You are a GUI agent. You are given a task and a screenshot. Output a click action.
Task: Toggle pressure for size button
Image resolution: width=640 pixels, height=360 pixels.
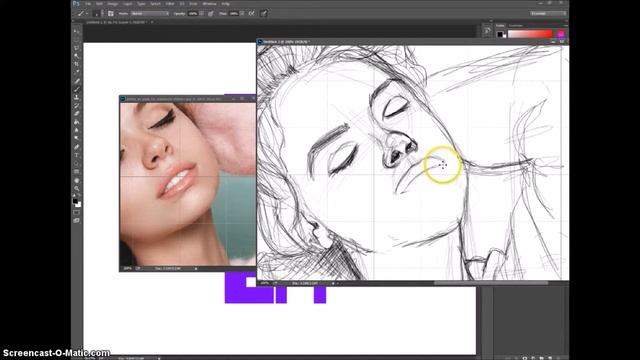point(264,13)
